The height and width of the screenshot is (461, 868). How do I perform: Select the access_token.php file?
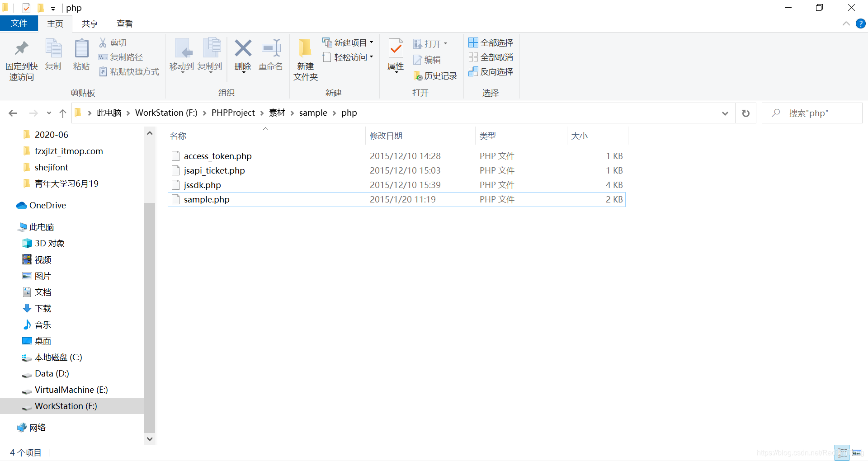click(396, 156)
